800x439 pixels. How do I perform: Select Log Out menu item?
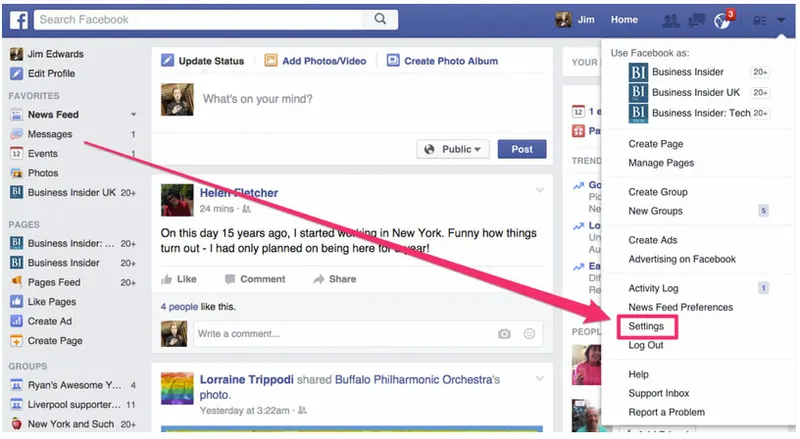[645, 346]
